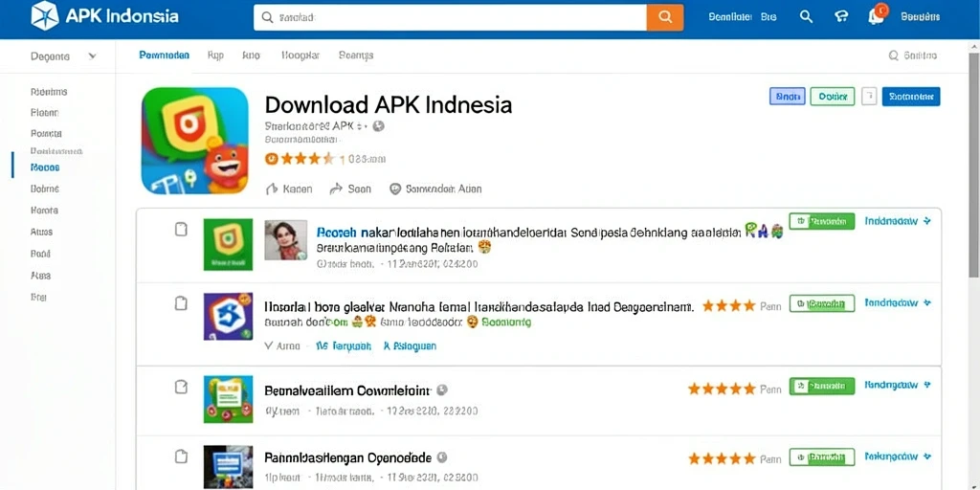
Task: Click the green Soomontg link
Action: (x=506, y=323)
